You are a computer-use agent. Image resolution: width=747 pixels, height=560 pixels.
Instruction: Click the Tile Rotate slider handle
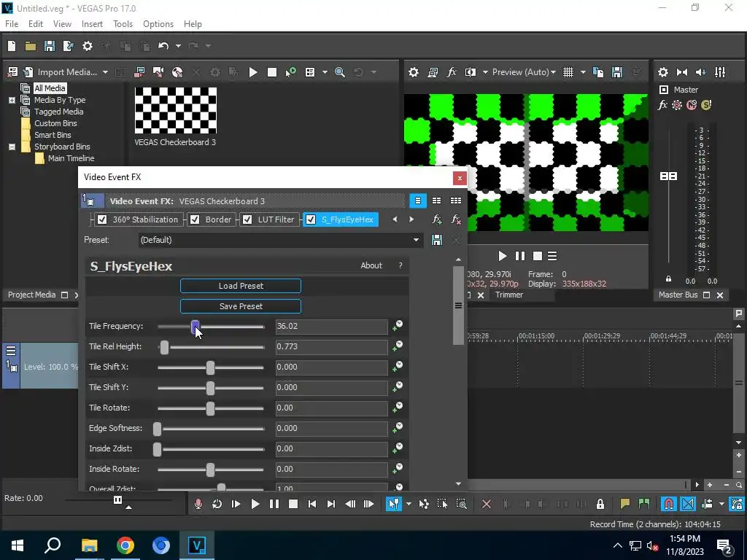(210, 408)
